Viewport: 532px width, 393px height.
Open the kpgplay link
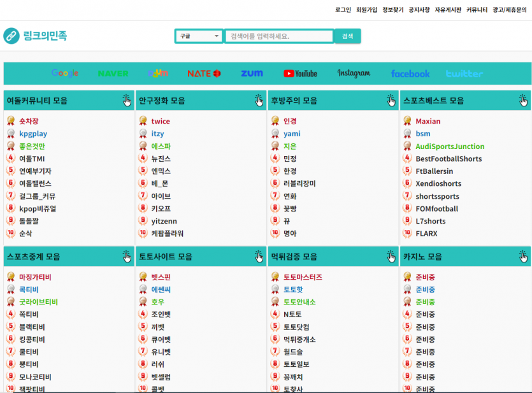point(33,134)
